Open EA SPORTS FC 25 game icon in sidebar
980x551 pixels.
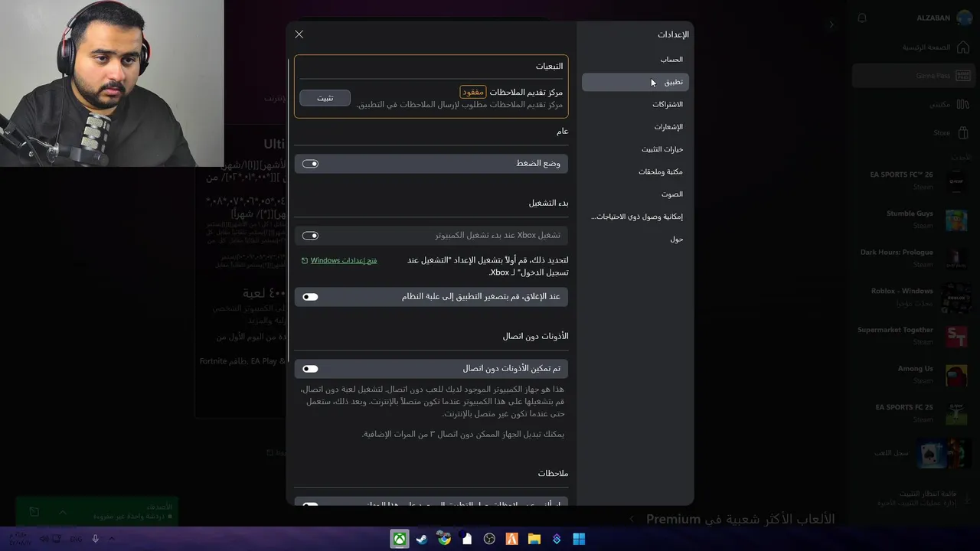pyautogui.click(x=955, y=413)
